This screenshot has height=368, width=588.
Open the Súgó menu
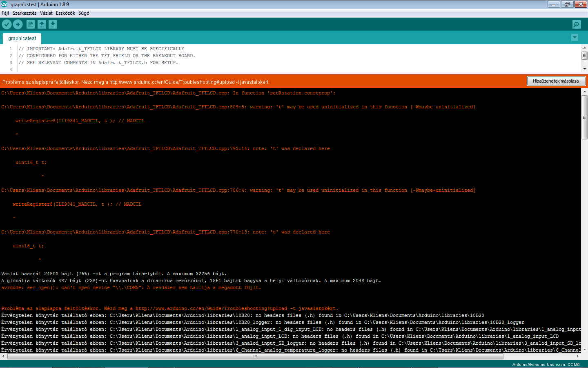point(84,13)
